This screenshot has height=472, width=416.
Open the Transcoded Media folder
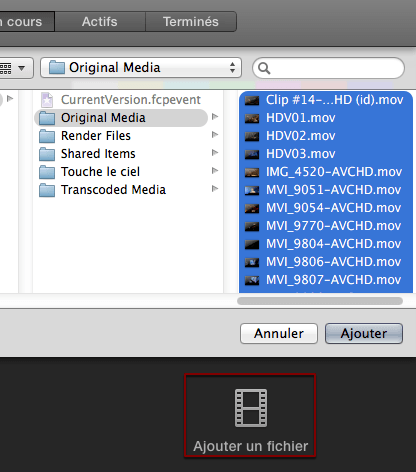(x=121, y=190)
